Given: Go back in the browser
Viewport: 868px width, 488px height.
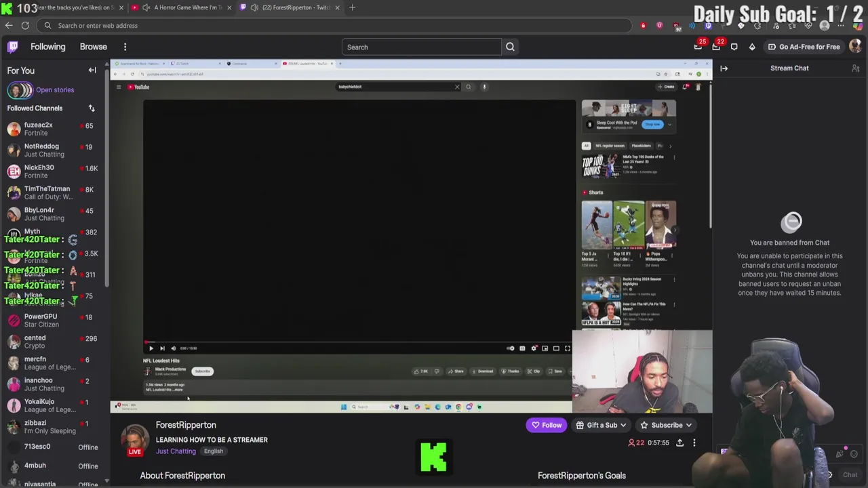Looking at the screenshot, I should (9, 26).
